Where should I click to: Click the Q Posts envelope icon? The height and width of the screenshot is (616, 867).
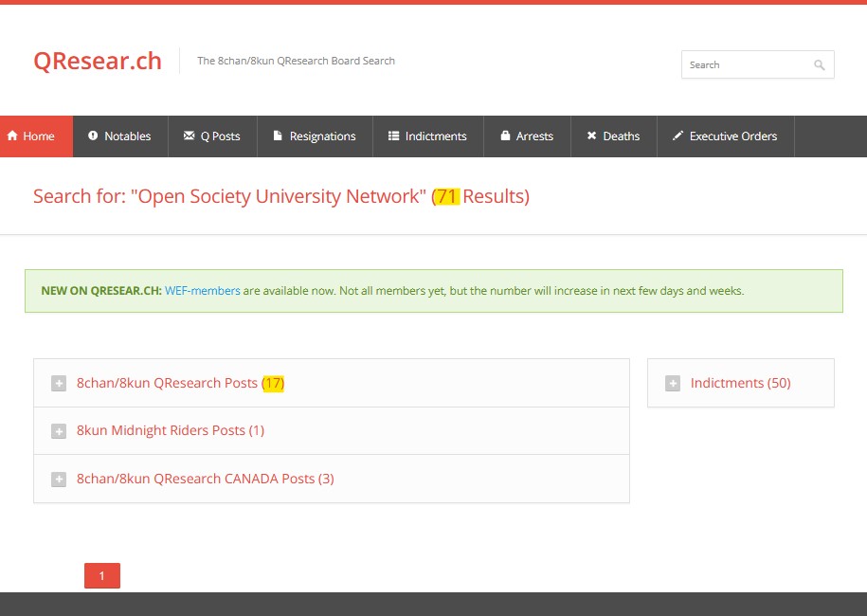click(190, 136)
